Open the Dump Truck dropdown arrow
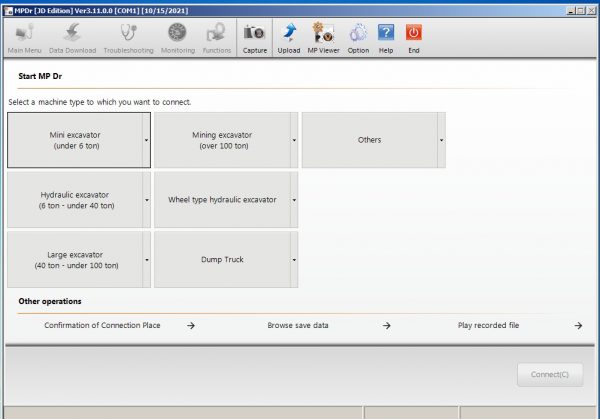This screenshot has width=600, height=419. tap(294, 259)
